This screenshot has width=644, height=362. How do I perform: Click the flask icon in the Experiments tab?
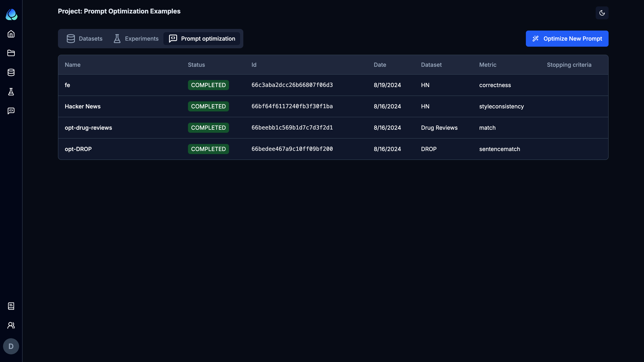[x=117, y=38]
